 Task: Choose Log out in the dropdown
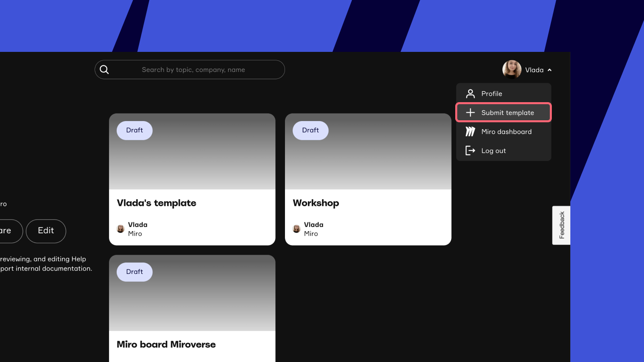[x=493, y=151]
